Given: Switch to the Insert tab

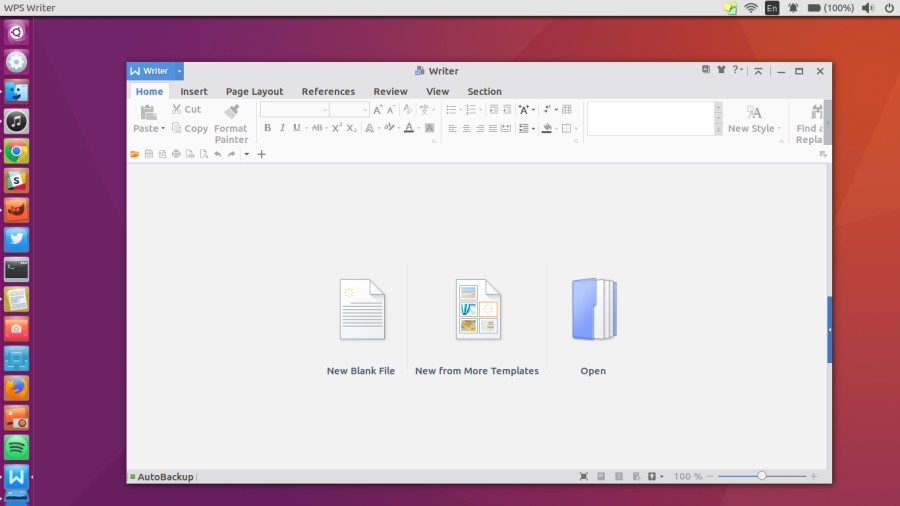Looking at the screenshot, I should 193,91.
